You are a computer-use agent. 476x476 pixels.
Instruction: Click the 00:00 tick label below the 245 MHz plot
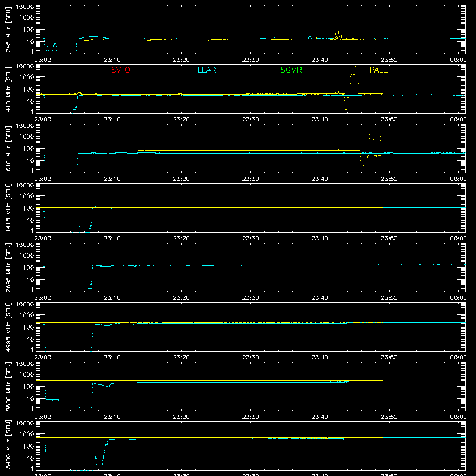[458, 60]
